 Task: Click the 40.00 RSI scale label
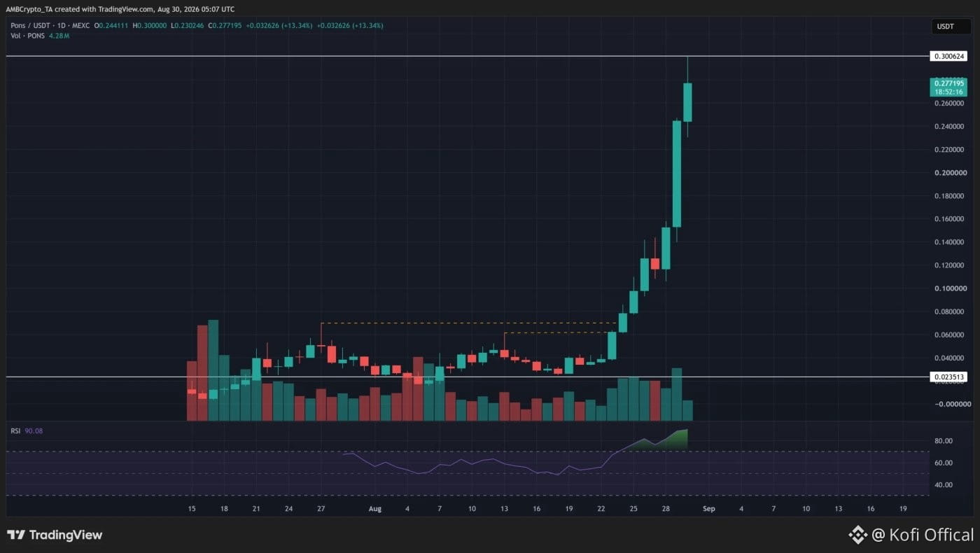(x=943, y=484)
